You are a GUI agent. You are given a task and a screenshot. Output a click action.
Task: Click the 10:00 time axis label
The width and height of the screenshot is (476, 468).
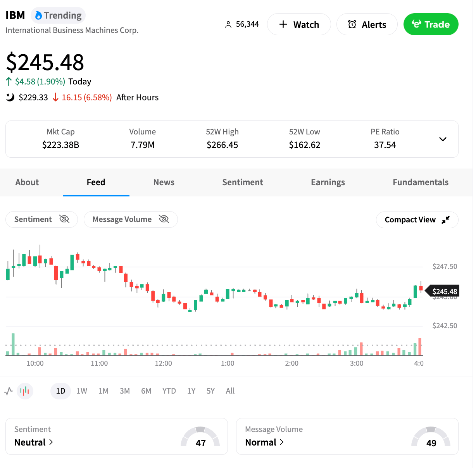coord(35,363)
